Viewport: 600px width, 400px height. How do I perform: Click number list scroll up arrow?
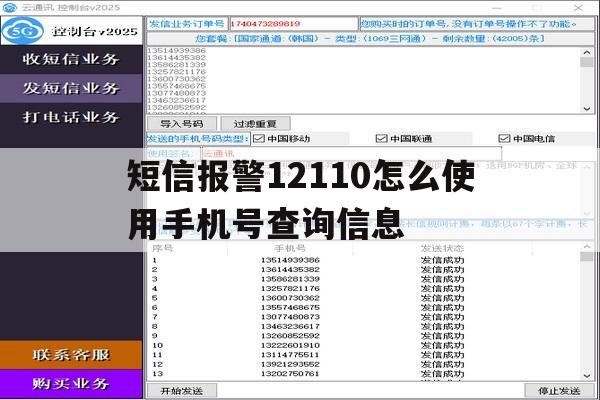[587, 52]
